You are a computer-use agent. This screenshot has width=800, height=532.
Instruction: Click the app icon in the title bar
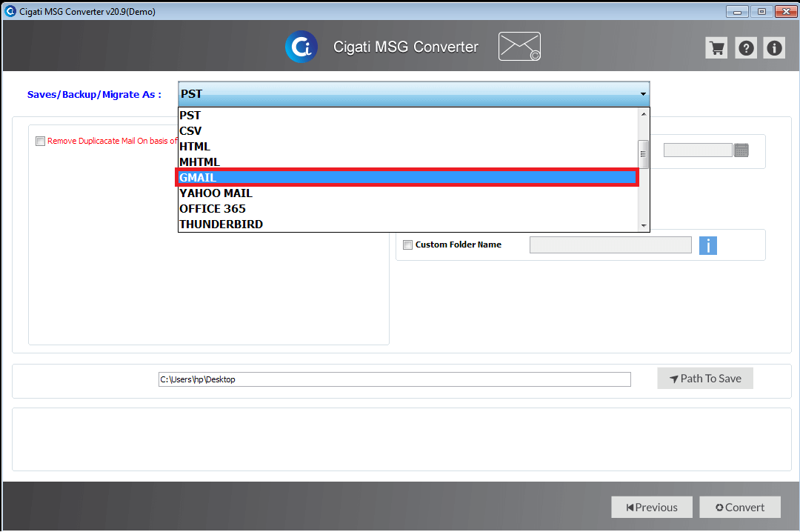pos(10,10)
